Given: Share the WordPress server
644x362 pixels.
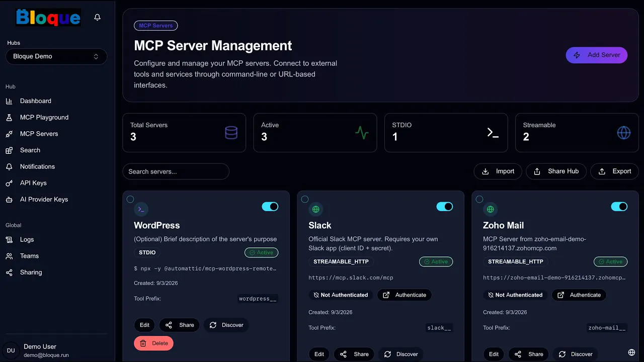Looking at the screenshot, I should 180,325.
